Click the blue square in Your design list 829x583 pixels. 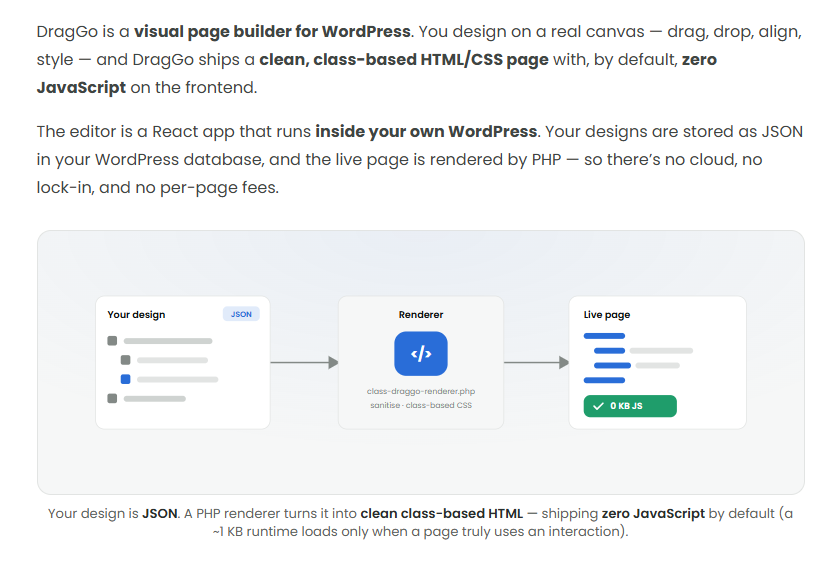[x=125, y=379]
